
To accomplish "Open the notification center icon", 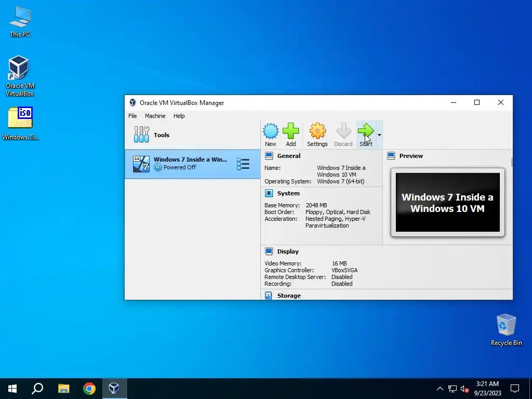I will [x=515, y=389].
